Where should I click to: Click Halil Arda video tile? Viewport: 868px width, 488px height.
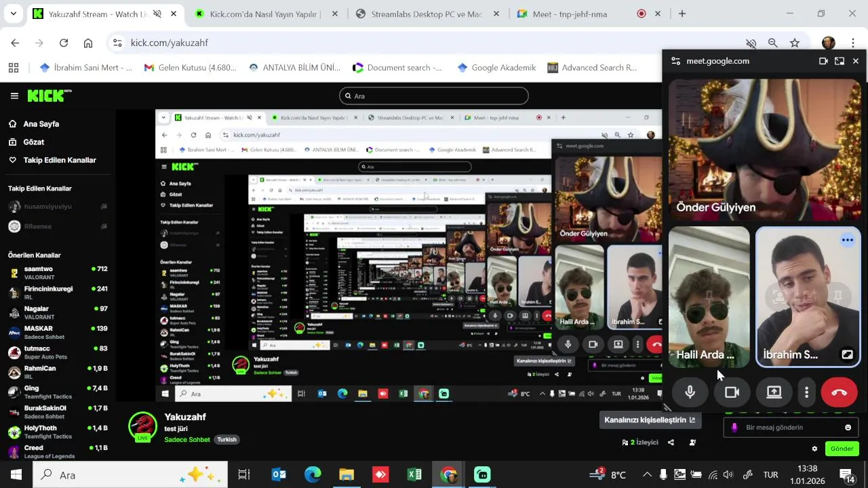click(x=709, y=297)
